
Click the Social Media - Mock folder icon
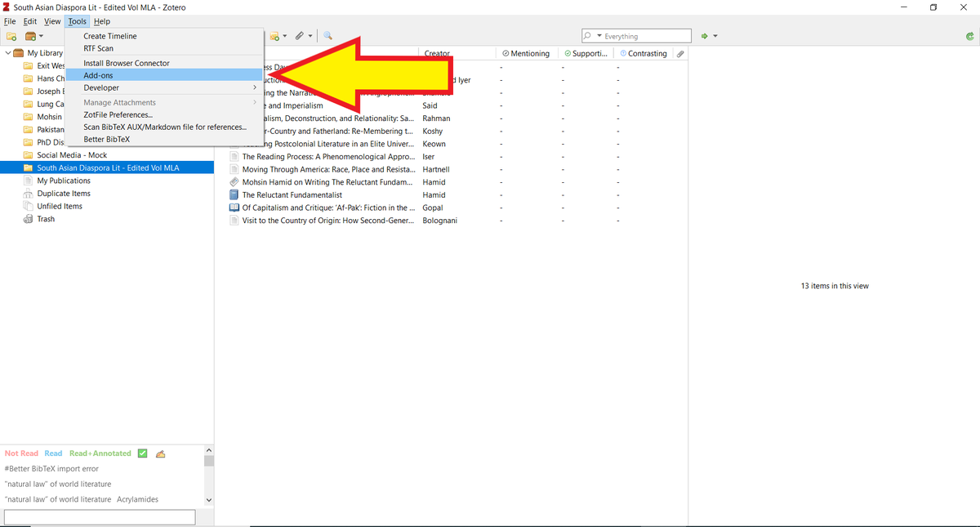pos(28,155)
